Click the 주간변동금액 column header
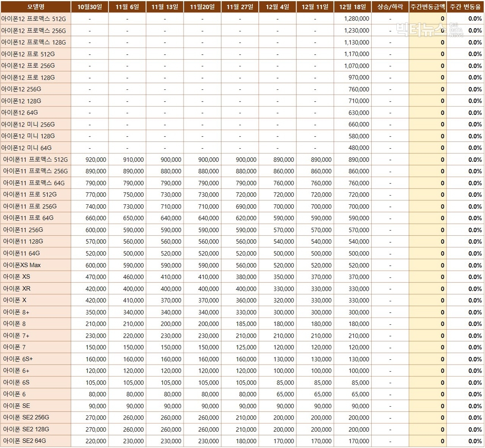485x448 pixels. point(428,7)
